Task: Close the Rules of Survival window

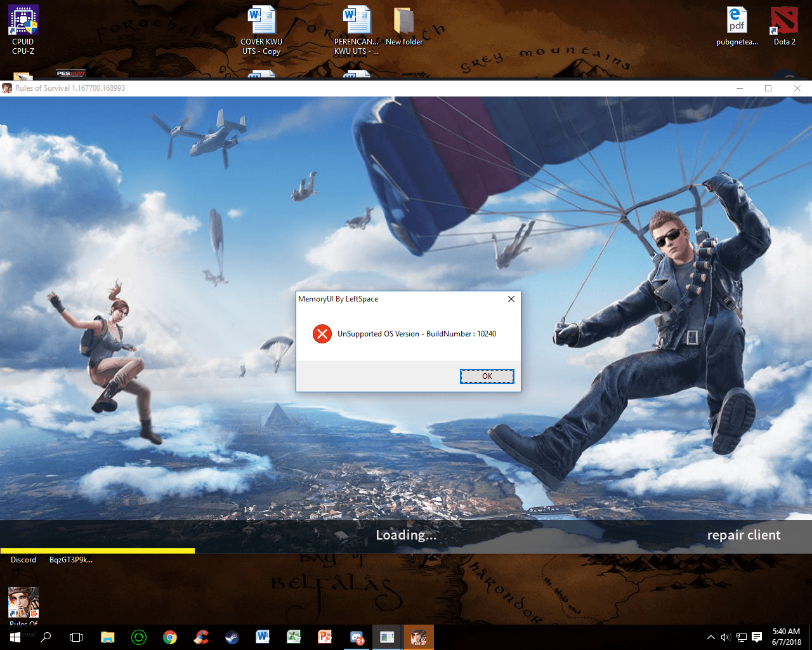Action: (x=797, y=88)
